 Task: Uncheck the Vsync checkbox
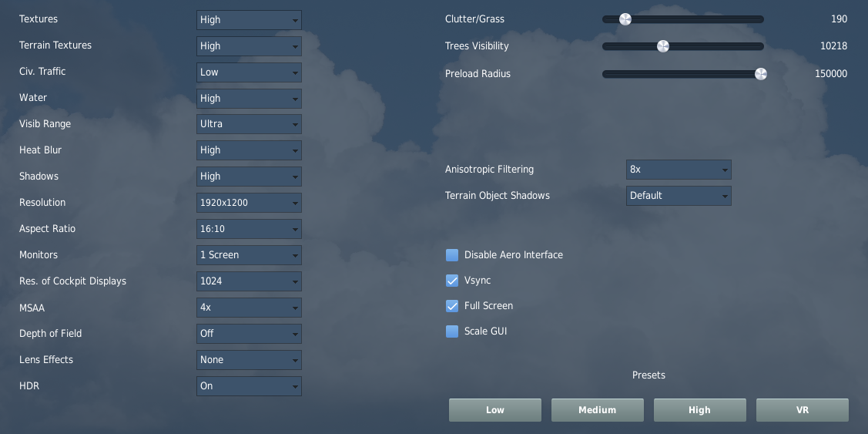[x=452, y=281]
